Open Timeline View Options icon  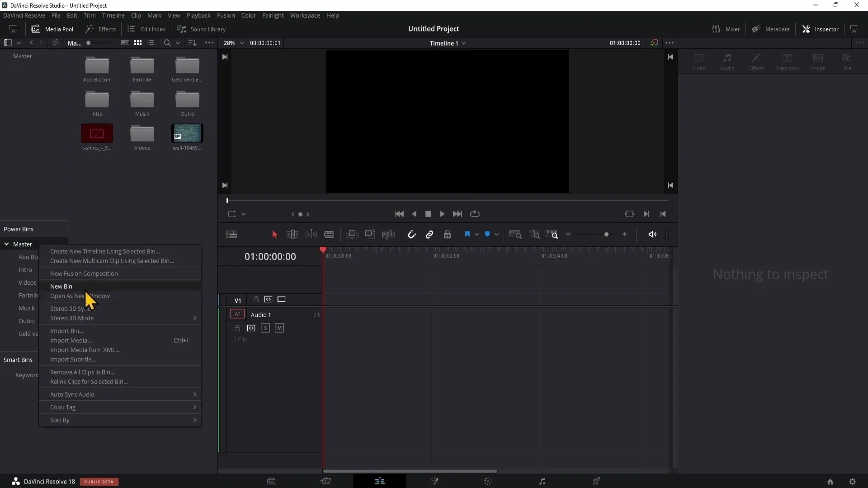pos(231,235)
